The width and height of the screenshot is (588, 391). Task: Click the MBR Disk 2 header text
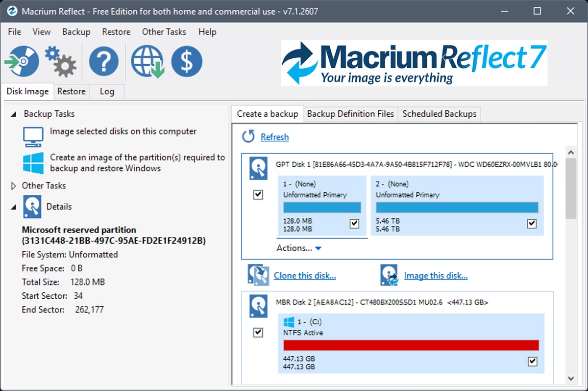pos(382,302)
